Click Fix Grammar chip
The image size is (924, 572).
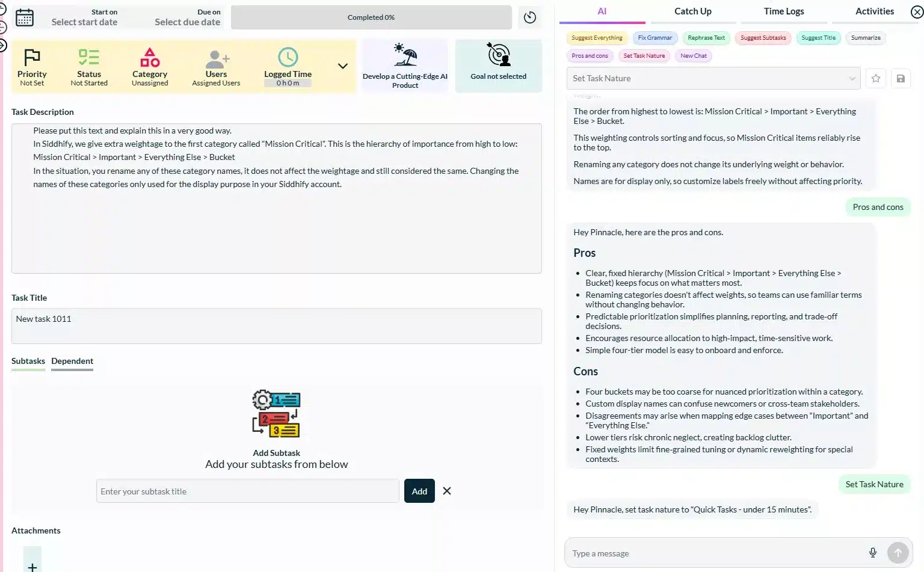point(654,38)
